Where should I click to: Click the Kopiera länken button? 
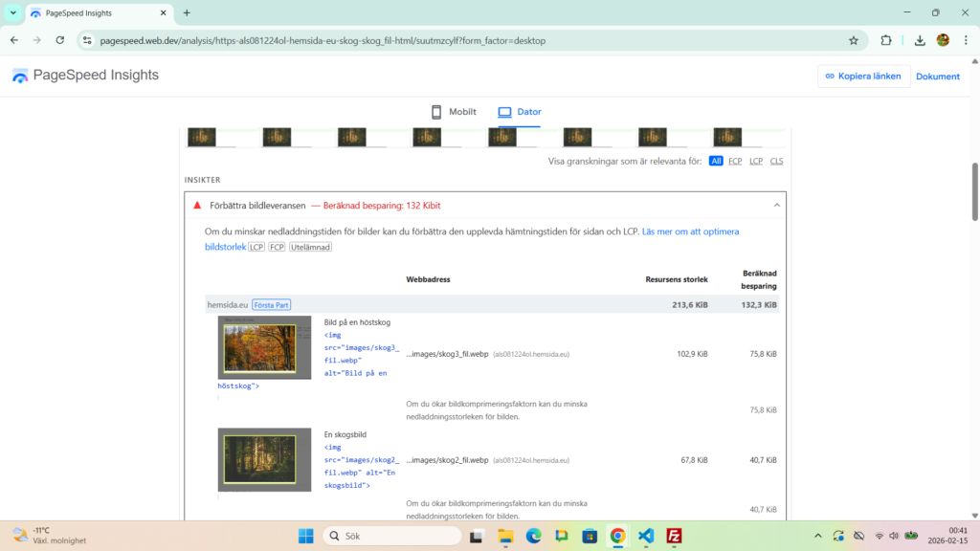click(x=863, y=77)
